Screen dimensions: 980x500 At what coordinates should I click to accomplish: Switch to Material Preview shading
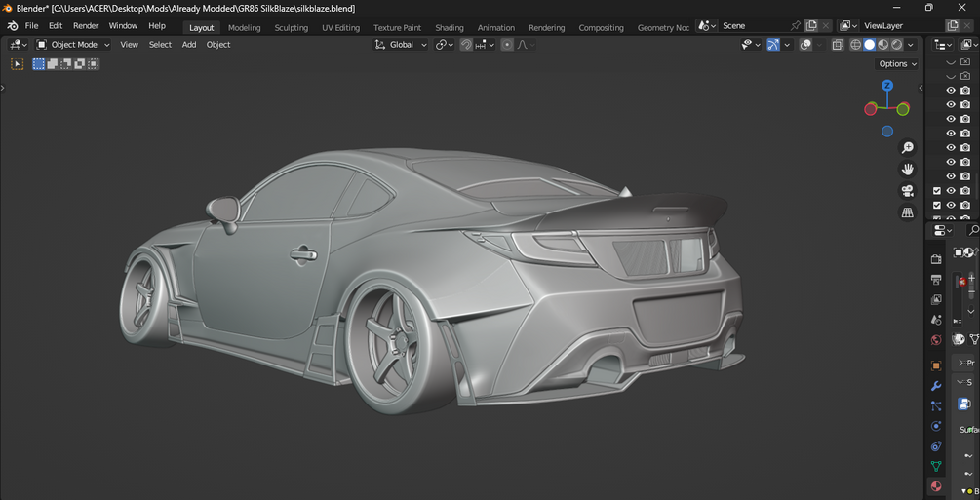pyautogui.click(x=883, y=45)
